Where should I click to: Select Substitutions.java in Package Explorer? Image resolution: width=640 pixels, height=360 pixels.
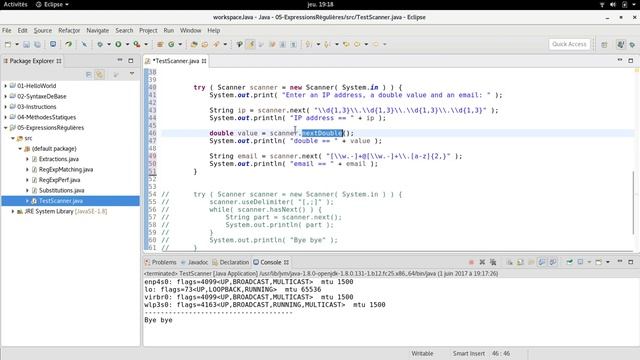(x=62, y=191)
